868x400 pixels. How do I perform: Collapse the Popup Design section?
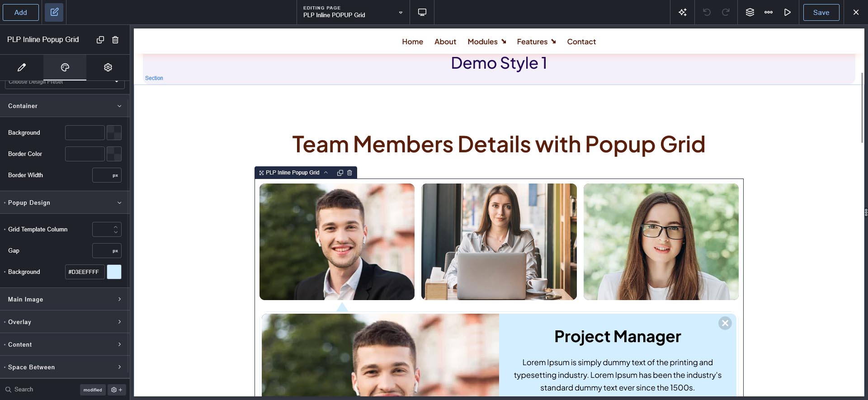[x=65, y=202]
